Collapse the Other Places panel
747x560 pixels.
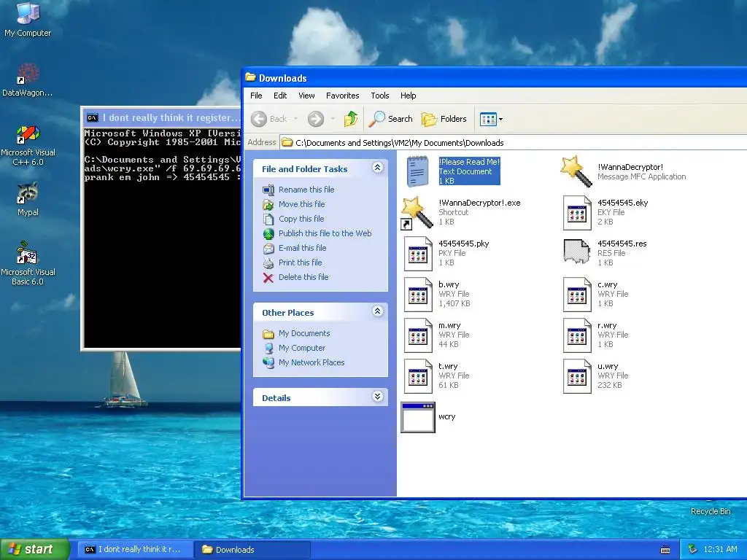click(377, 311)
